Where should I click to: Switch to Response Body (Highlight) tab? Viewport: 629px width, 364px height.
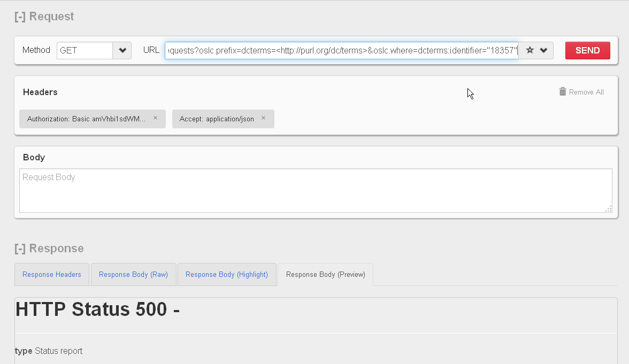pos(227,275)
